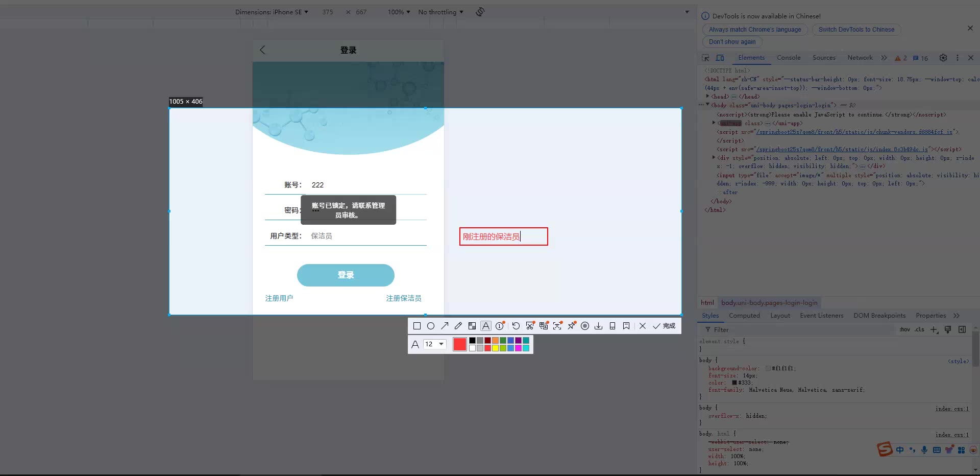Switch to the Sources tab
Screen dimensions: 980x476
coord(824,58)
